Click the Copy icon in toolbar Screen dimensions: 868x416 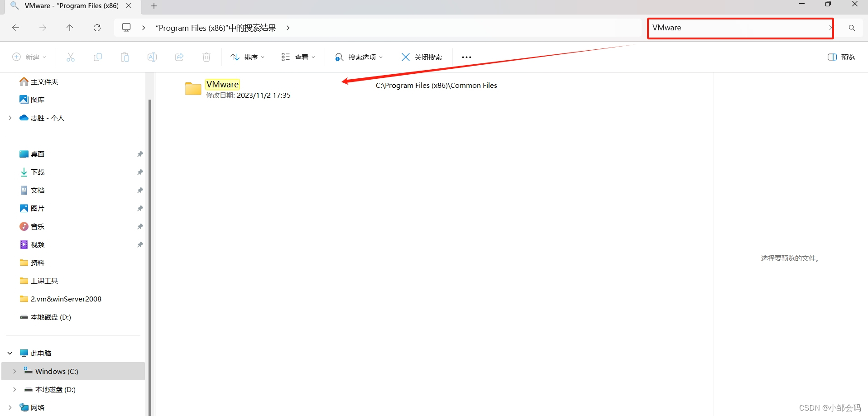(97, 57)
